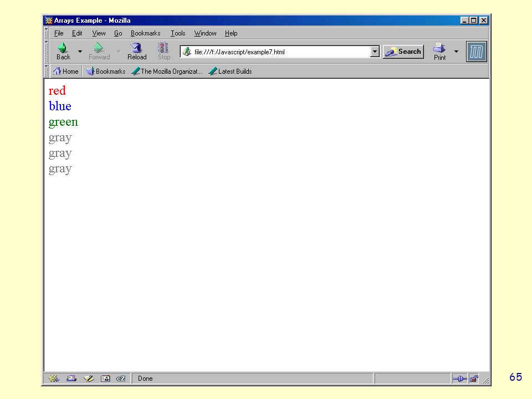Collapse the navigation toolbar grippy

coord(47,52)
